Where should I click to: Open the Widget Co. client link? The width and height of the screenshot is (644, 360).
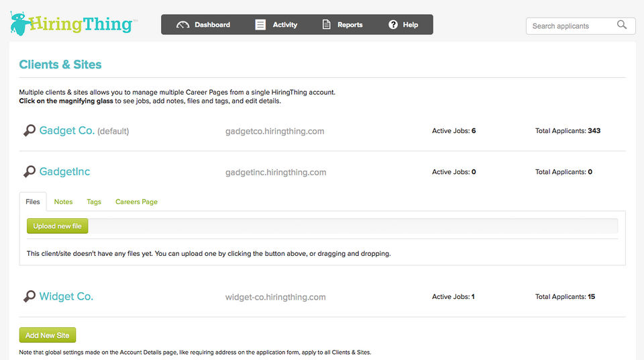click(66, 296)
